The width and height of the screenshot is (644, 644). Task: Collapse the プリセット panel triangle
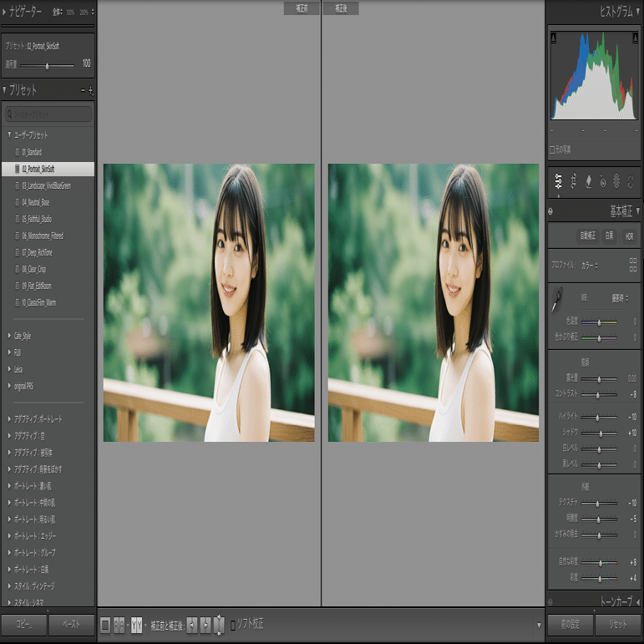[4, 89]
